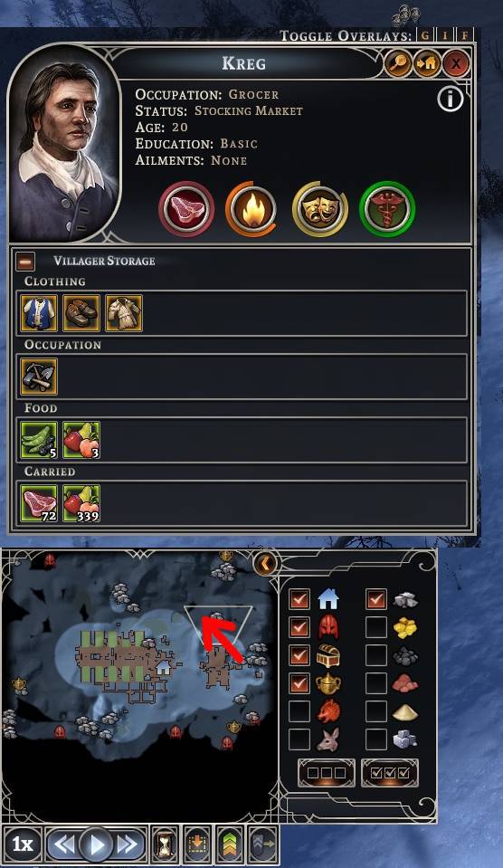Enable the deer wildlife filter checkbox
Viewport: 503px width, 868px height.
point(299,739)
